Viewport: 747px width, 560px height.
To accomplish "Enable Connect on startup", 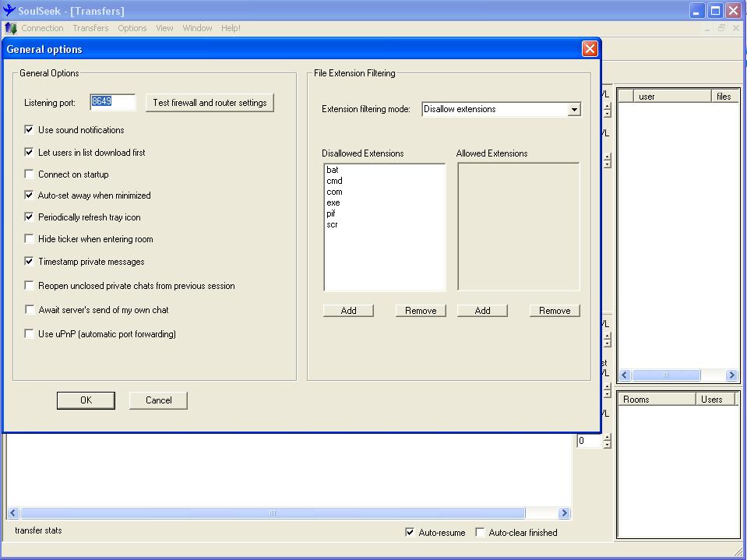I will [29, 174].
